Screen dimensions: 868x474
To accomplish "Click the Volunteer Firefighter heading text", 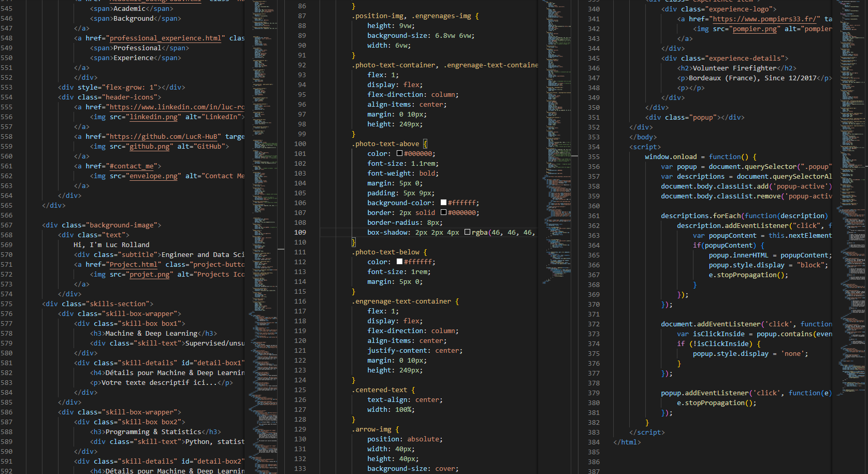I will click(x=734, y=68).
